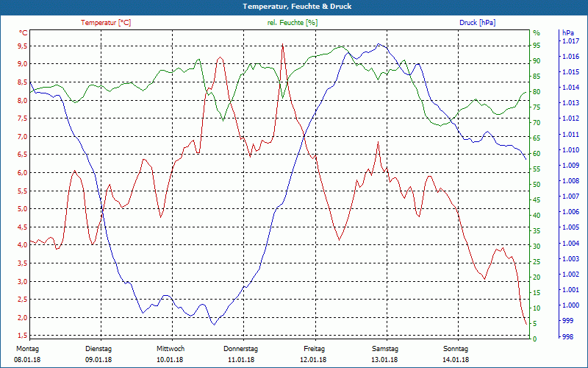The image size is (588, 368).
Task: Click the 'hPa' unit label on the pressure axis
Action: 567,33
